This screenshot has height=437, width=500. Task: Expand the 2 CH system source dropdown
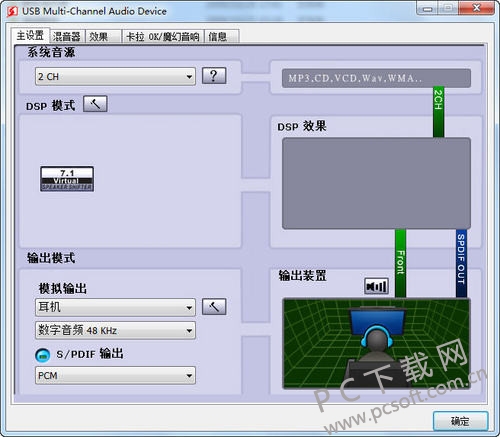click(x=115, y=77)
